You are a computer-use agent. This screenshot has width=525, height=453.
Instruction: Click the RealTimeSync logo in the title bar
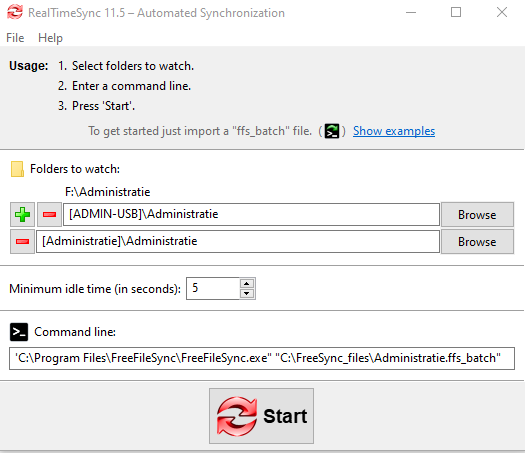click(15, 12)
